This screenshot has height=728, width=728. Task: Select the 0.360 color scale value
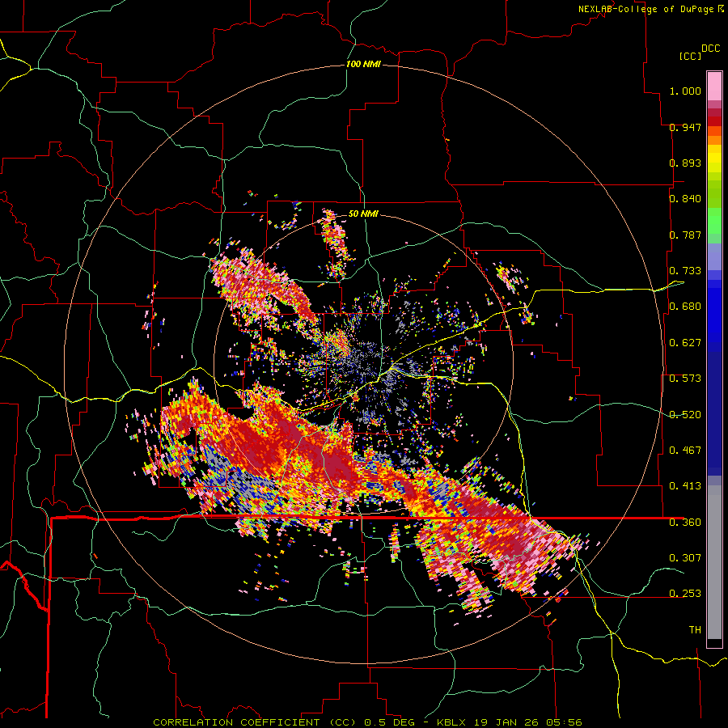click(685, 523)
